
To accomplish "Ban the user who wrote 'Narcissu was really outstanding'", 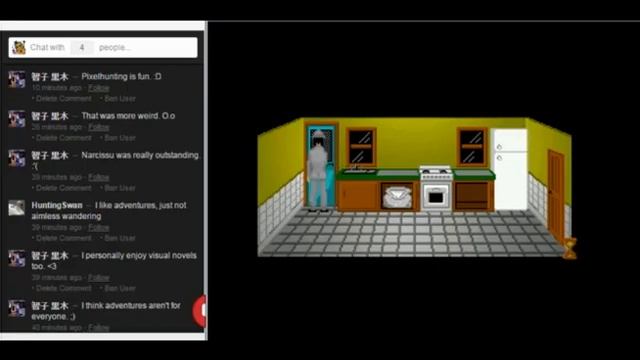I will tap(120, 188).
